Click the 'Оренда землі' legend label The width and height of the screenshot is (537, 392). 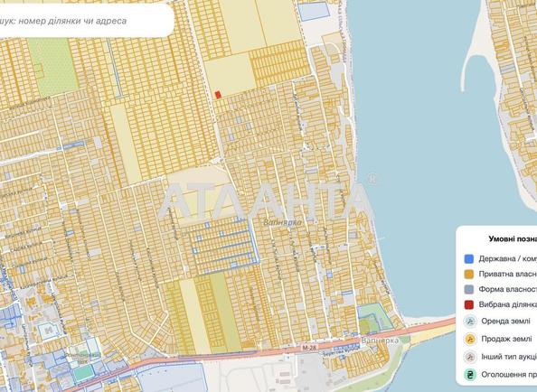click(505, 322)
